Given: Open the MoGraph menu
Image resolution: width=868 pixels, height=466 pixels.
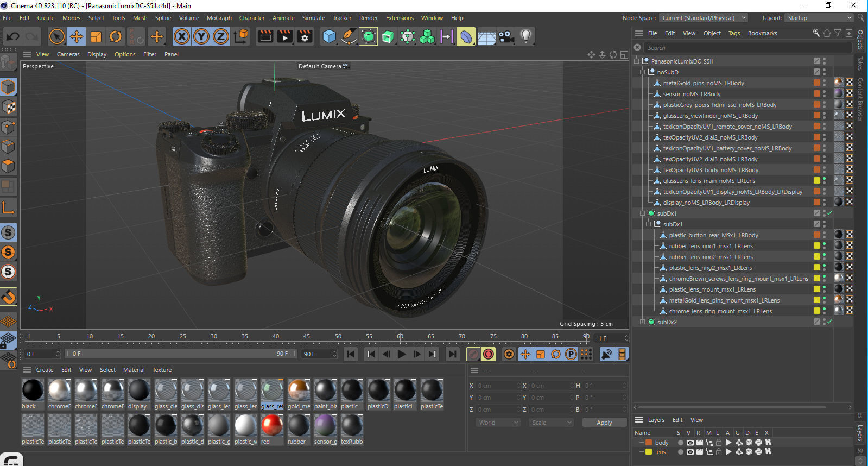Looking at the screenshot, I should (x=219, y=18).
